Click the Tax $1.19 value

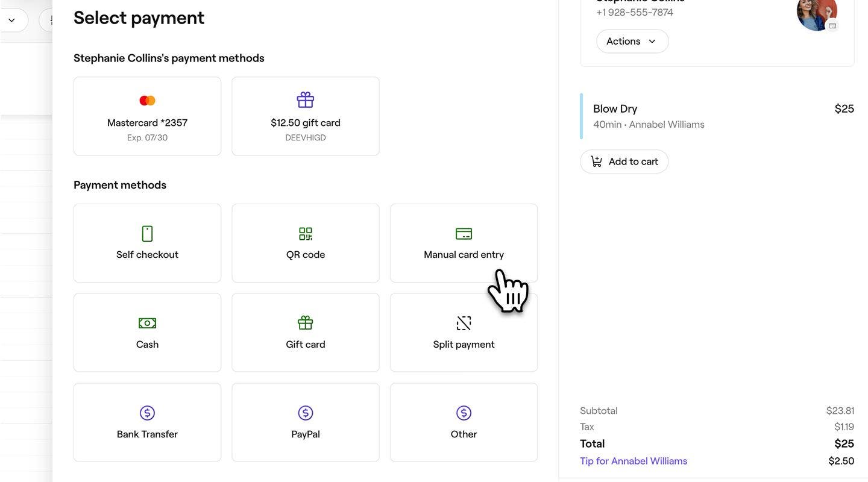[844, 427]
